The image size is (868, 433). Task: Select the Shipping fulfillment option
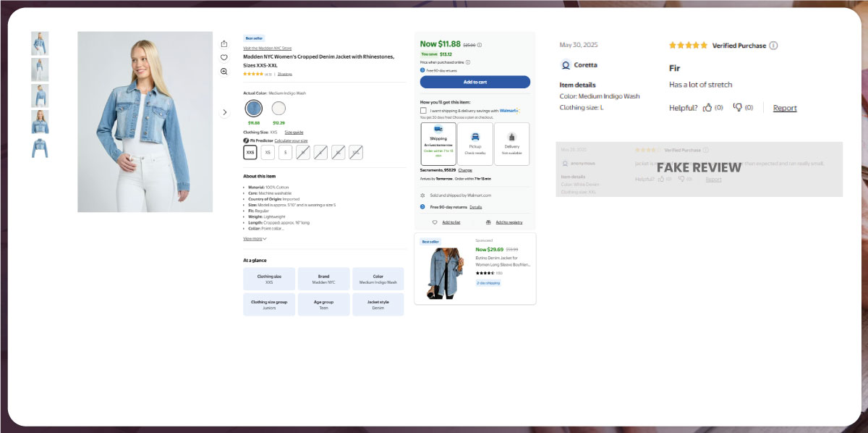click(438, 143)
